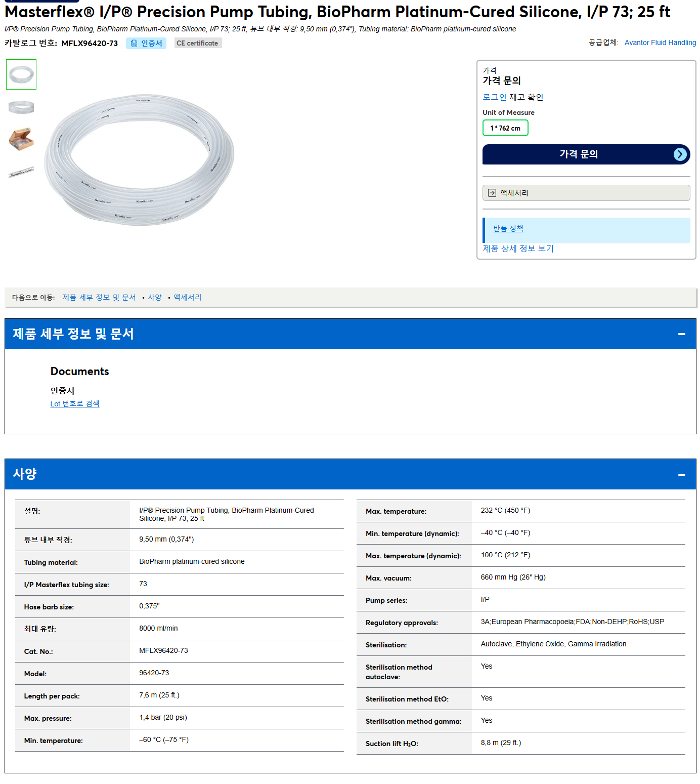Select the flat tubing coil thumbnail
Viewport: 700px width, 784px height.
[x=21, y=107]
